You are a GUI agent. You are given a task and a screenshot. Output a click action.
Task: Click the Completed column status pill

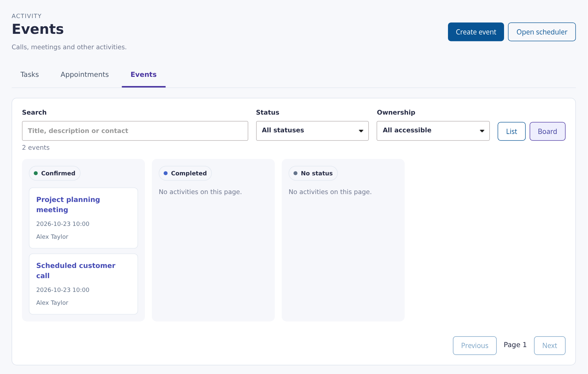pos(185,173)
